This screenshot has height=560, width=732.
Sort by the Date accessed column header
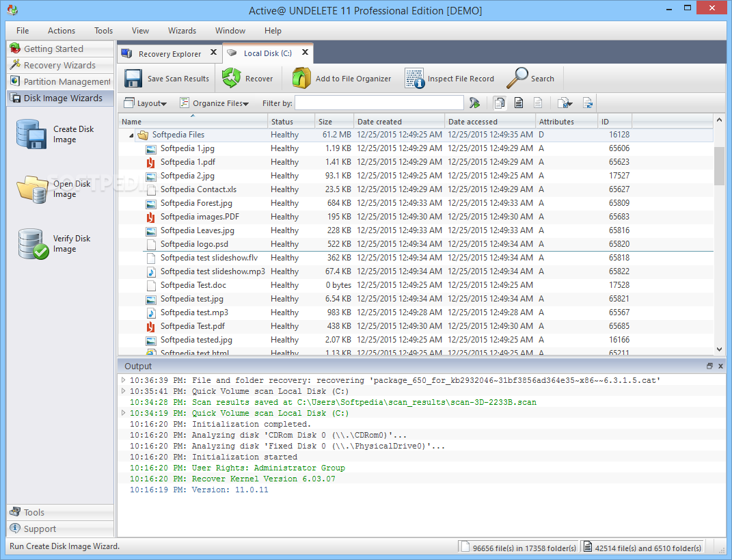tap(490, 122)
